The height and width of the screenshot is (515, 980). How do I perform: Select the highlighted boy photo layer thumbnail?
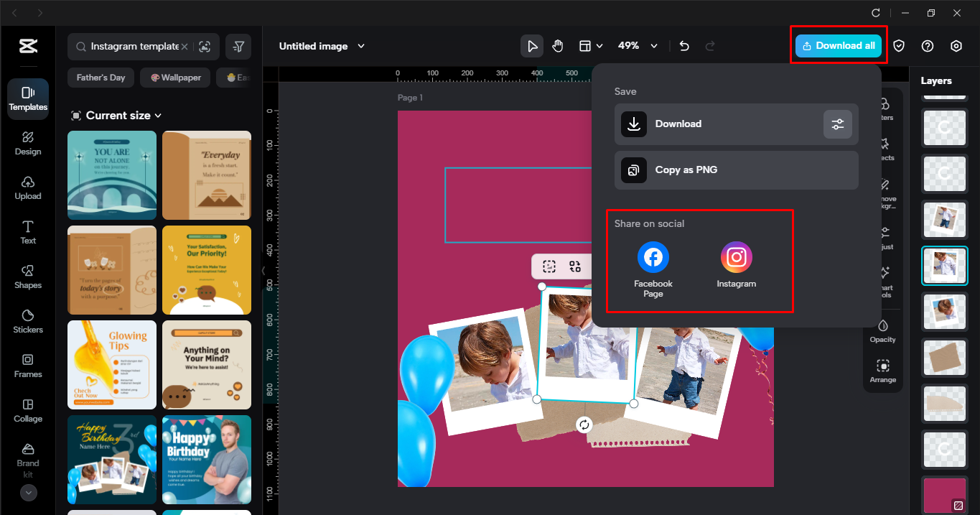click(x=944, y=266)
